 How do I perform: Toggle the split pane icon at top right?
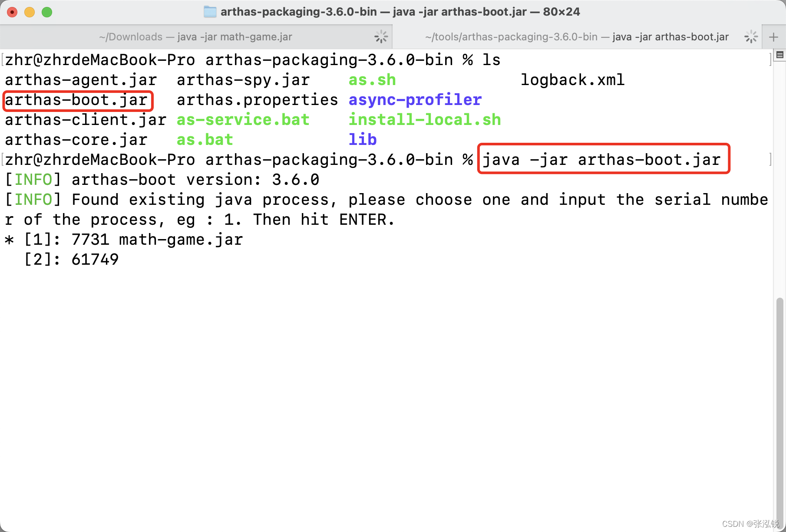click(x=780, y=55)
